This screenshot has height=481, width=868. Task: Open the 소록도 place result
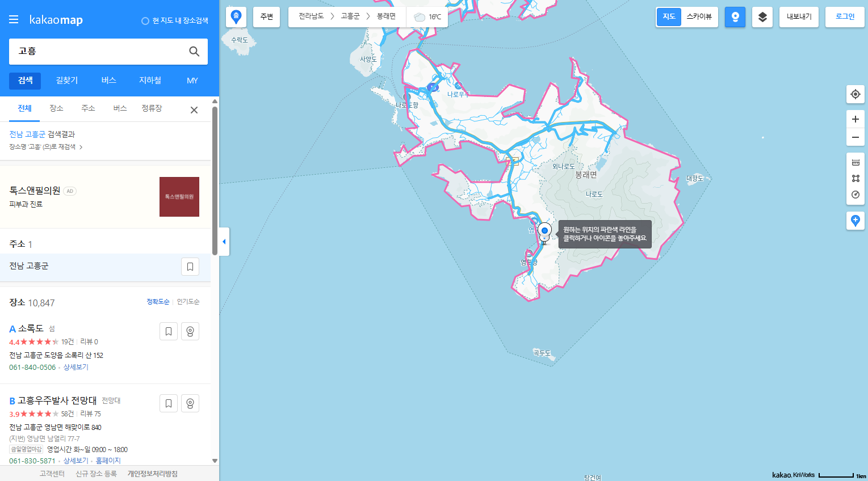(31, 328)
